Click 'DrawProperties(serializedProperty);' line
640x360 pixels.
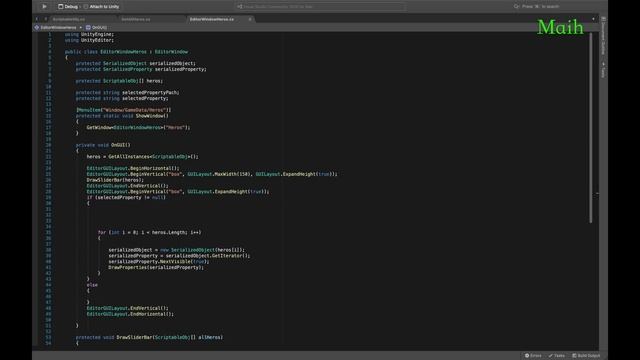pyautogui.click(x=156, y=267)
